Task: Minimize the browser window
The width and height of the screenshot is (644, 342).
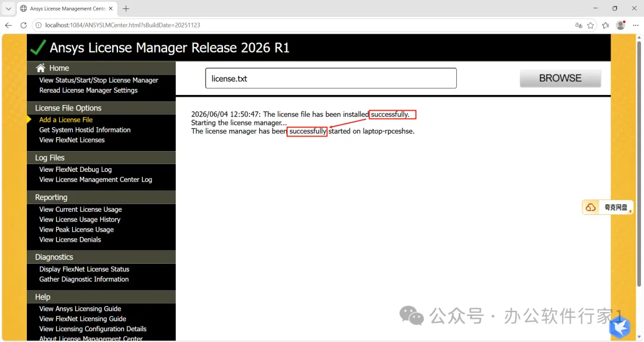Action: click(596, 8)
